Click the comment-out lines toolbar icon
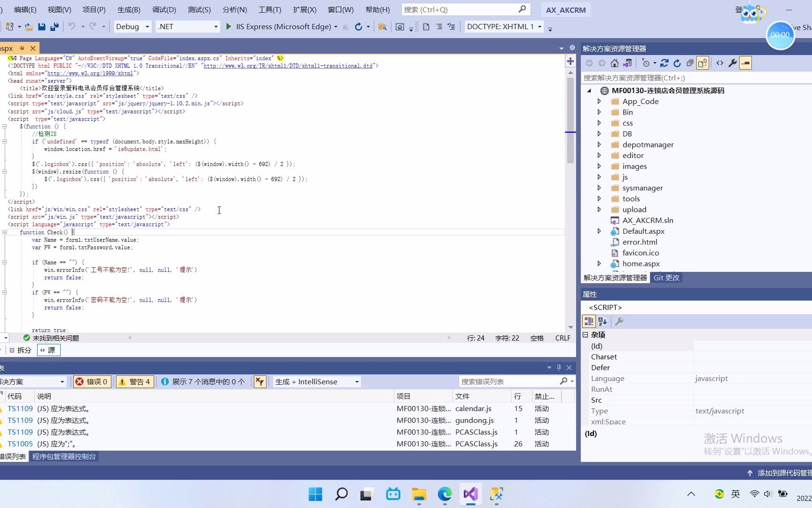This screenshot has width=812, height=508. tap(439, 27)
